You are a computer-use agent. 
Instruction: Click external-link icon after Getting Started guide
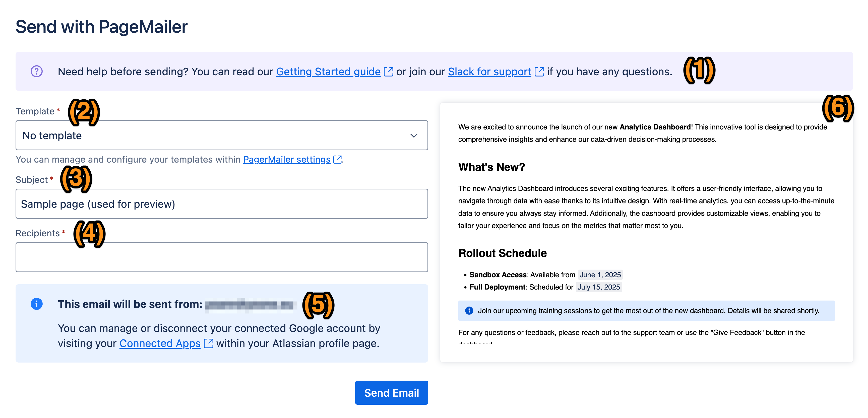click(x=389, y=72)
